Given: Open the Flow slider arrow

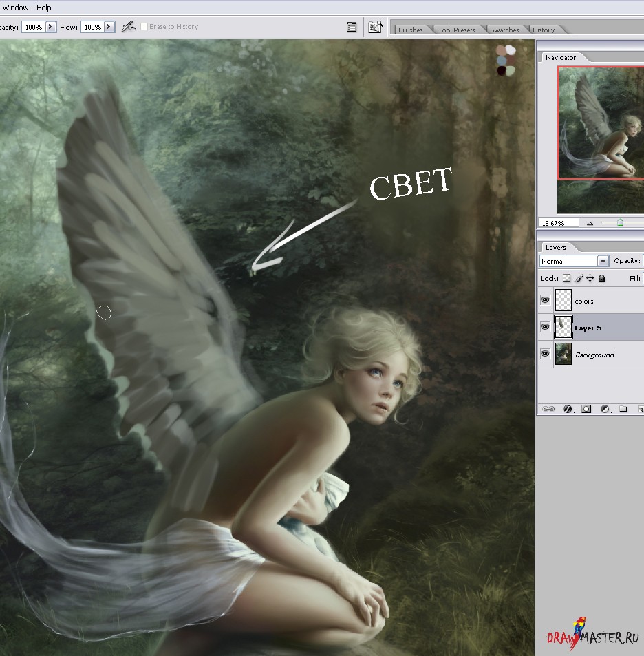Looking at the screenshot, I should coord(109,27).
